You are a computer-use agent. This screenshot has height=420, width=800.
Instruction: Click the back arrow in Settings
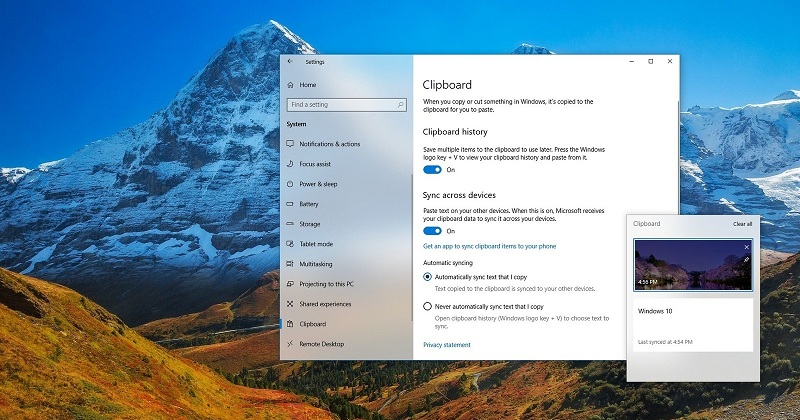pyautogui.click(x=290, y=61)
